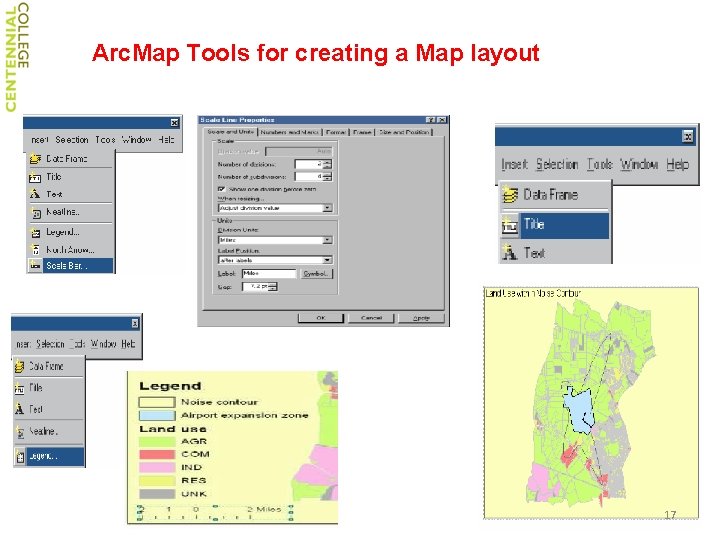
Task: Click the green AGR legend swatch
Action: (157, 442)
